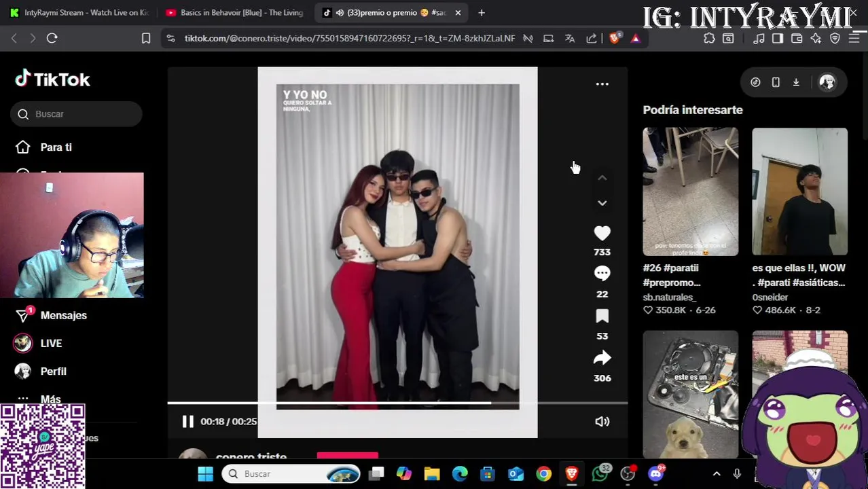Seek along the video progress bar
Screen dimensions: 868x489
coord(397,403)
